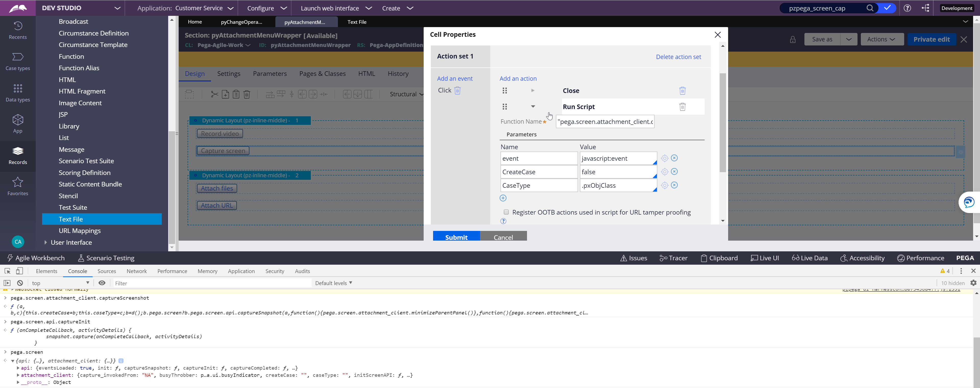The height and width of the screenshot is (388, 980).
Task: Select Scenario Test Suite record type
Action: click(x=86, y=161)
